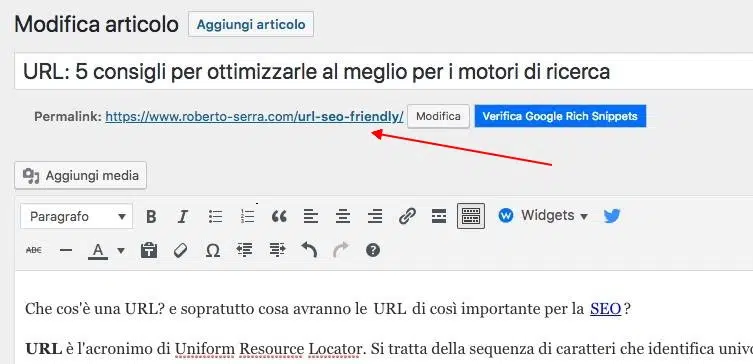The image size is (753, 364).
Task: Click the Aggiungi media button
Action: 80,176
